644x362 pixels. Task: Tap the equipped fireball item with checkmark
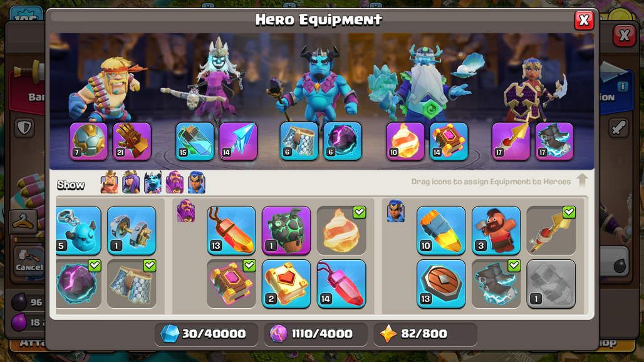[x=341, y=230]
